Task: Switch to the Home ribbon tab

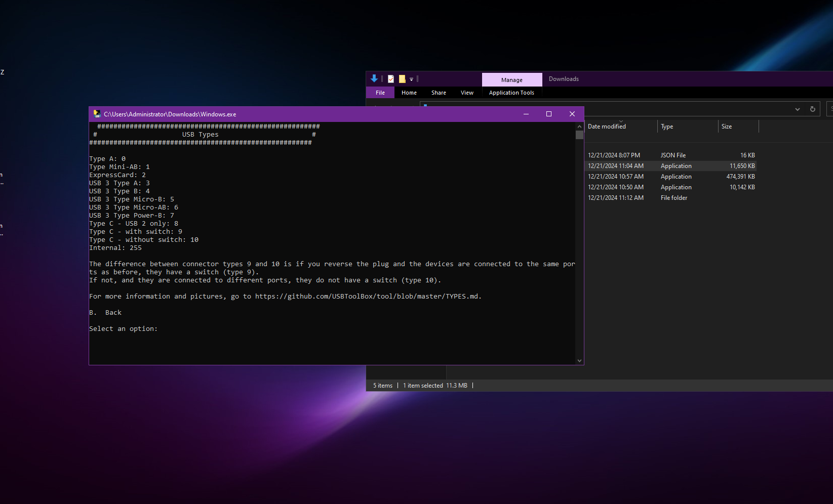Action: 409,93
